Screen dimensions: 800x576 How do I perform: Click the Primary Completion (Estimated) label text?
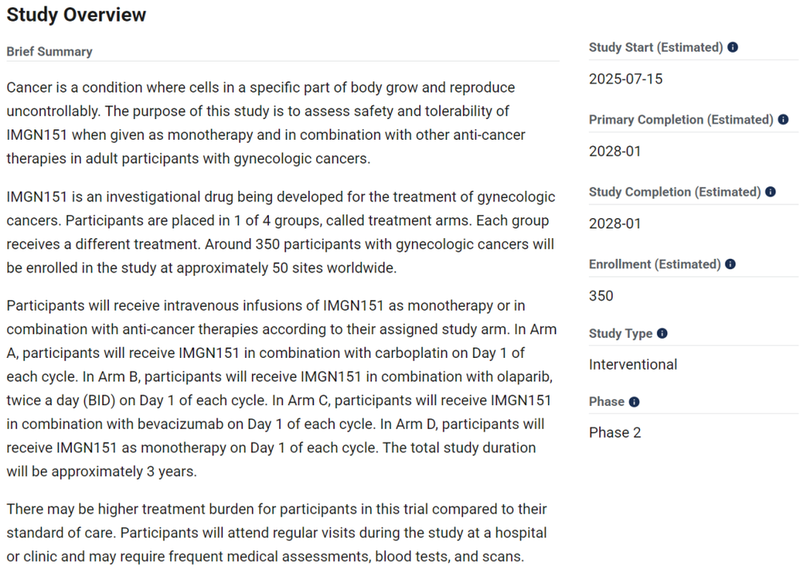pos(681,119)
